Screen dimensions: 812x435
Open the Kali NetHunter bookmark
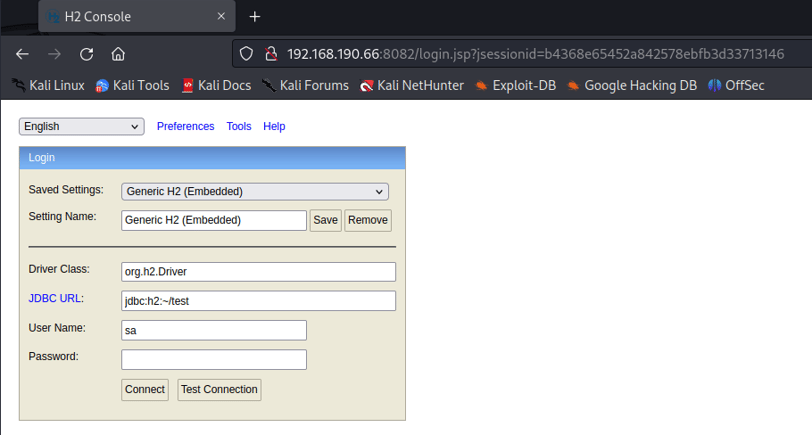click(412, 85)
